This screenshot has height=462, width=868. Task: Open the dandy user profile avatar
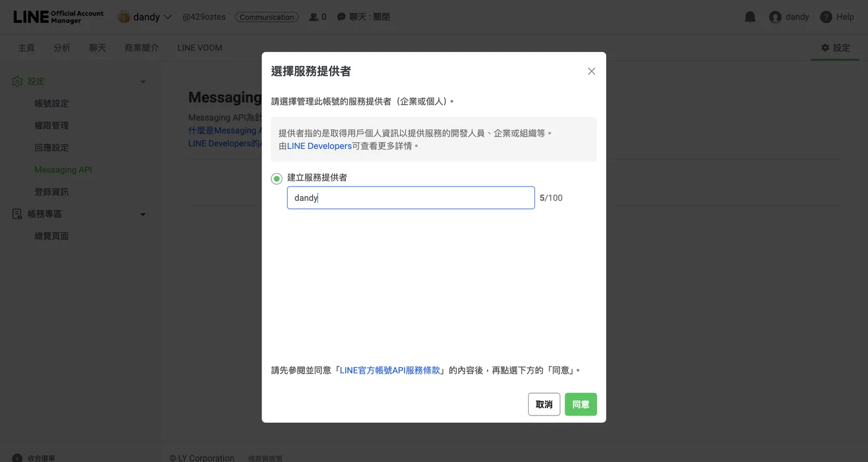tap(775, 17)
